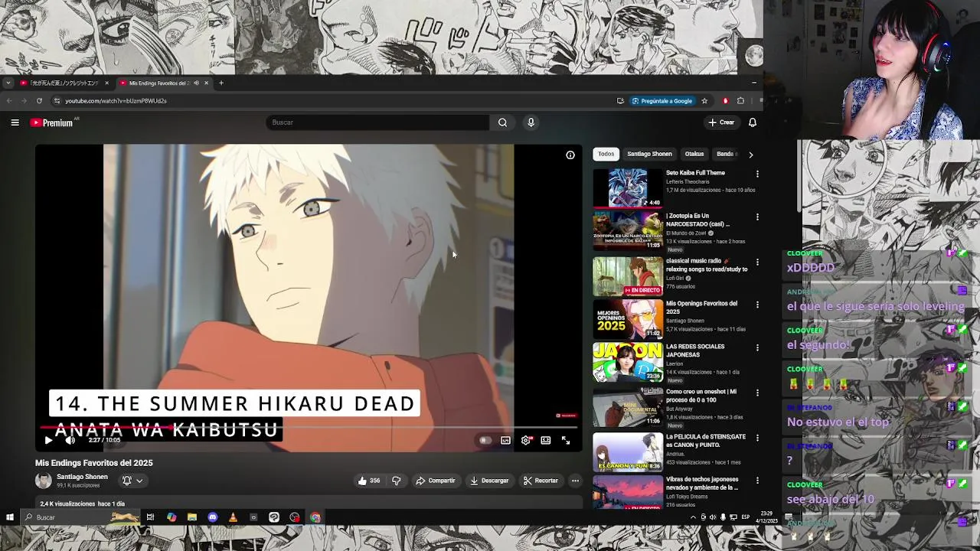
Task: Dislike the video with the thumbs-down button
Action: pos(397,481)
